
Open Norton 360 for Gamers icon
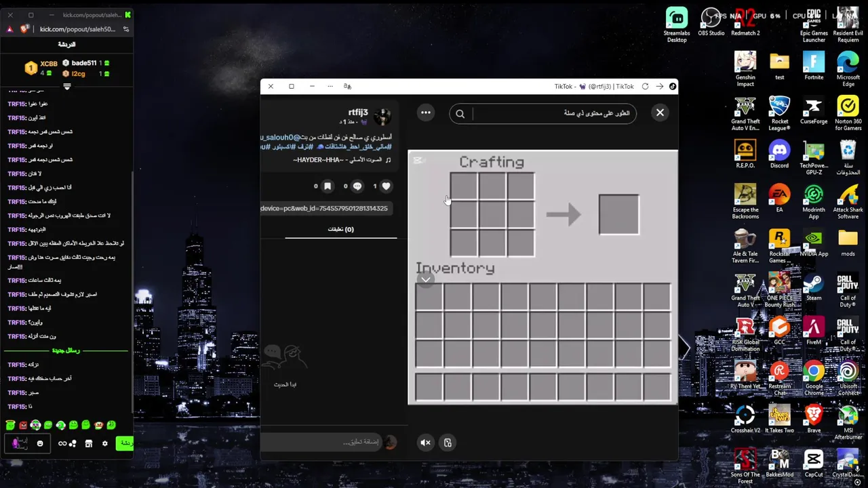tap(848, 113)
